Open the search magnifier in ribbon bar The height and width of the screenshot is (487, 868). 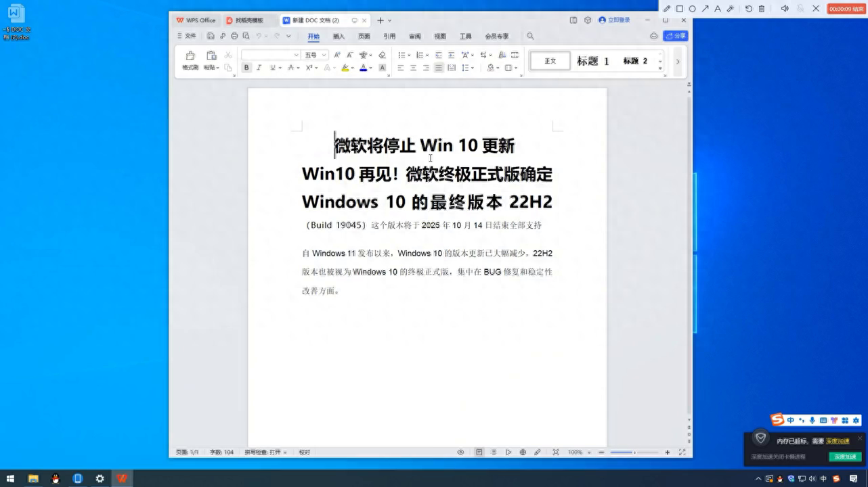[x=530, y=37]
